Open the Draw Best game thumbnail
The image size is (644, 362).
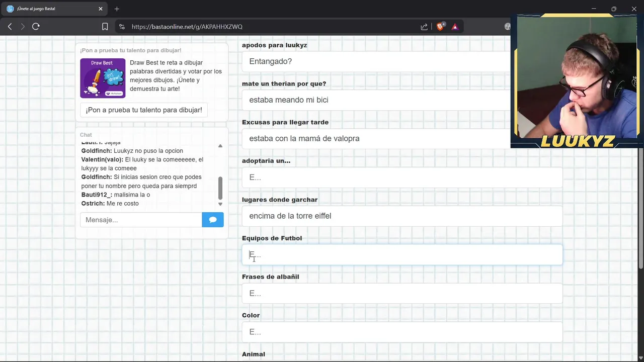pos(103,78)
